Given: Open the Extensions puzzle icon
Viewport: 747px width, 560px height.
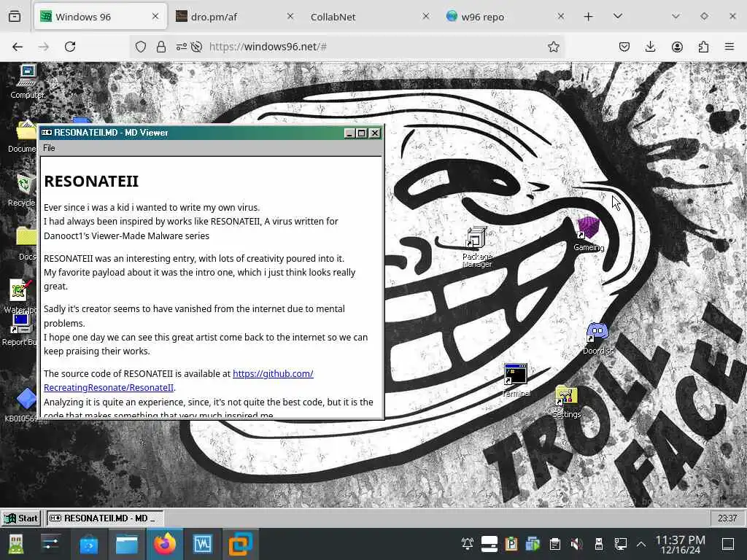Looking at the screenshot, I should [703, 47].
